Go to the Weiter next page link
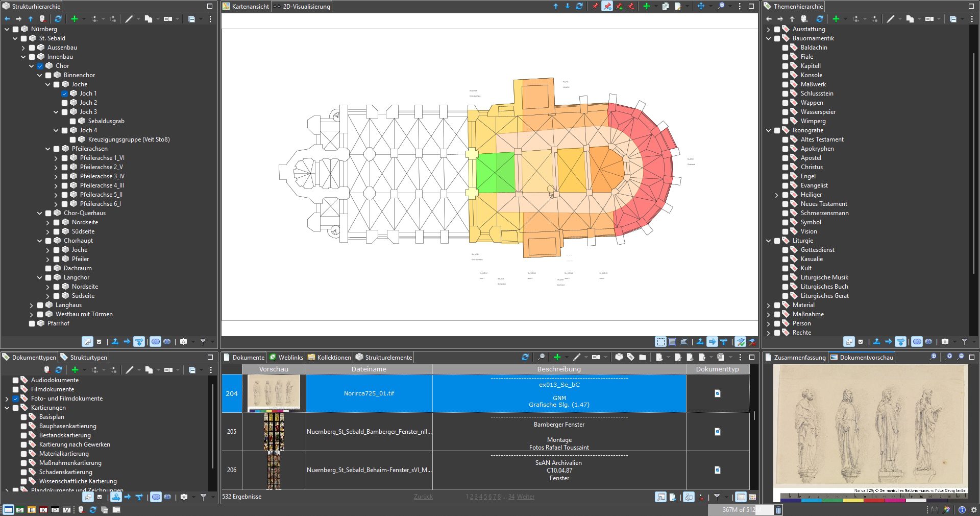The height and width of the screenshot is (516, 980). tap(526, 497)
